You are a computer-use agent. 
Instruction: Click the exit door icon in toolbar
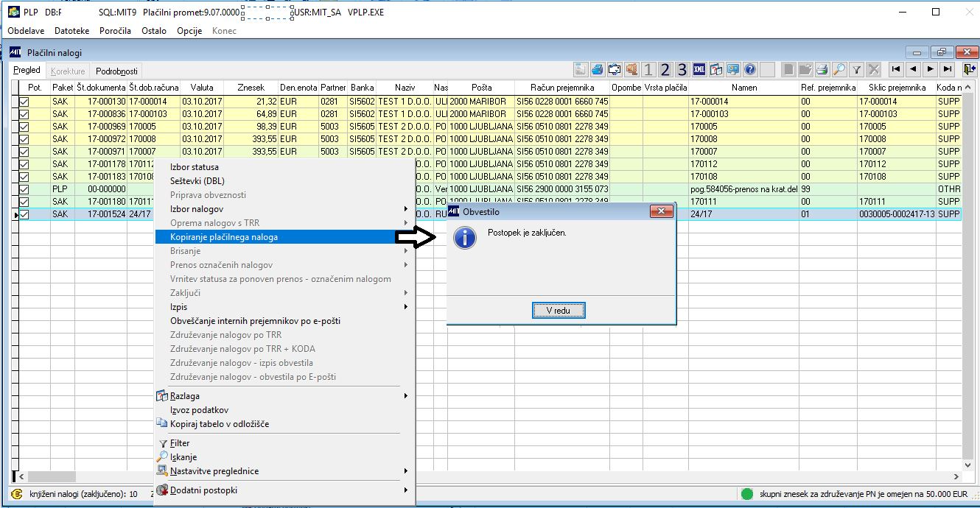point(969,70)
